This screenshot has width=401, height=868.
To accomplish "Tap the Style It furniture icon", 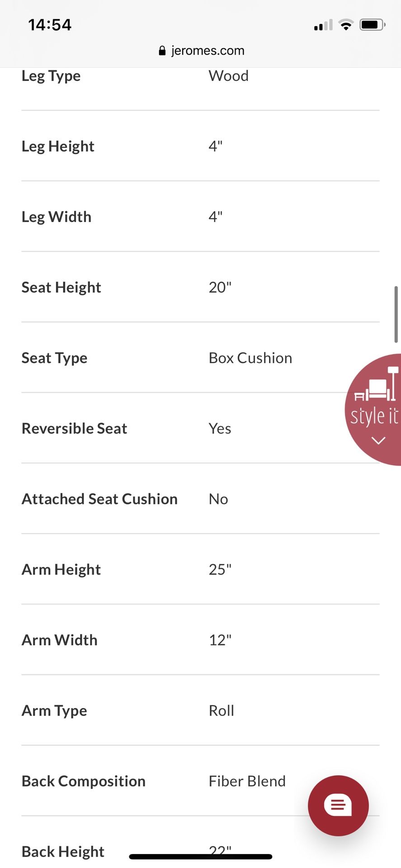I will point(377,384).
